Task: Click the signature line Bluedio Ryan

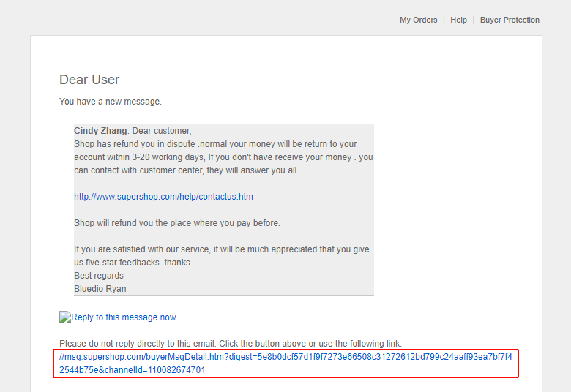Action: pos(100,289)
